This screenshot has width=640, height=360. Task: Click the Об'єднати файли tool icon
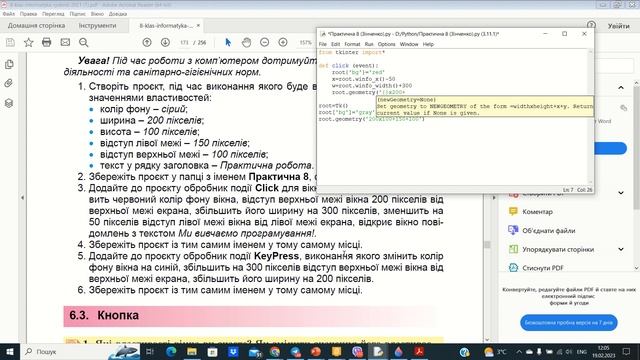pos(513,230)
